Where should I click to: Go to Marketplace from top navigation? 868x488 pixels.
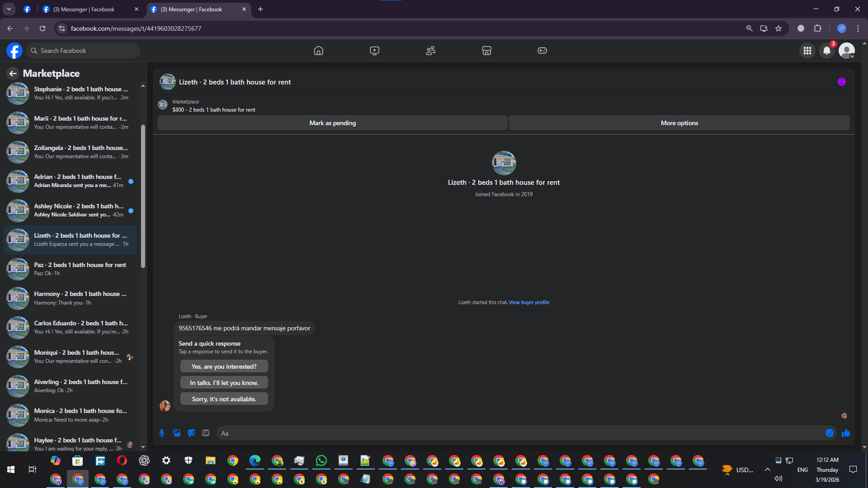point(486,51)
